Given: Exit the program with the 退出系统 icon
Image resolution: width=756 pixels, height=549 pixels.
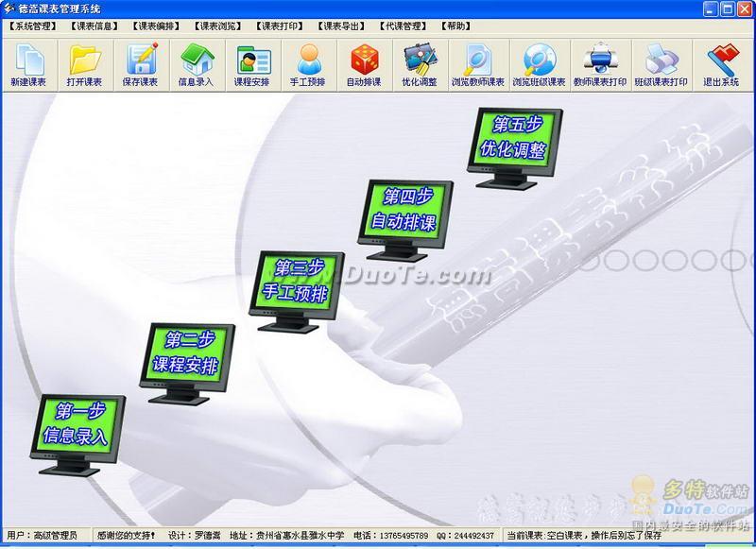Looking at the screenshot, I should (721, 65).
